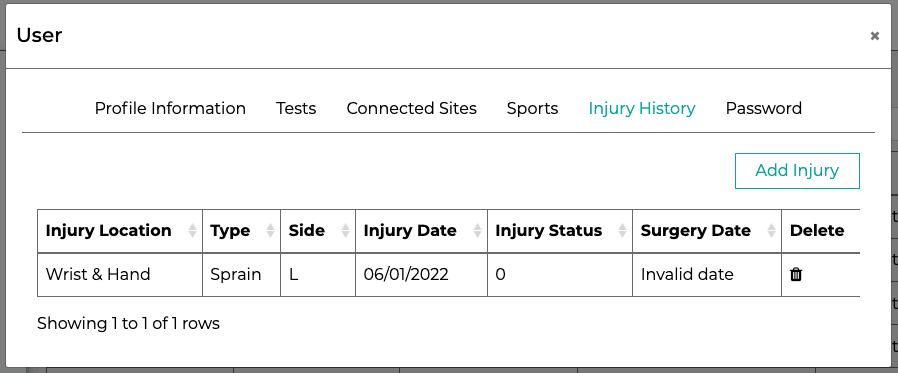
Task: Select the 06/01/2022 injury date cell
Action: tap(421, 275)
